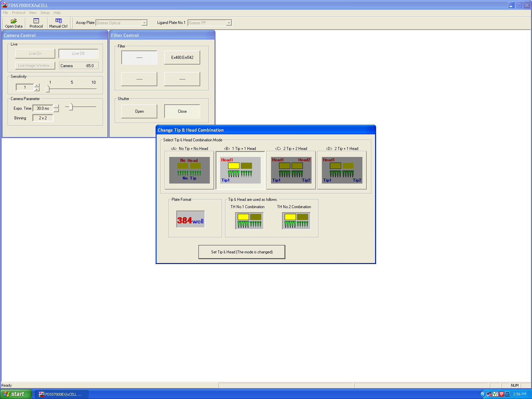The height and width of the screenshot is (399, 532).
Task: Click the Change Tip & Head Combination title bar
Action: click(x=266, y=130)
